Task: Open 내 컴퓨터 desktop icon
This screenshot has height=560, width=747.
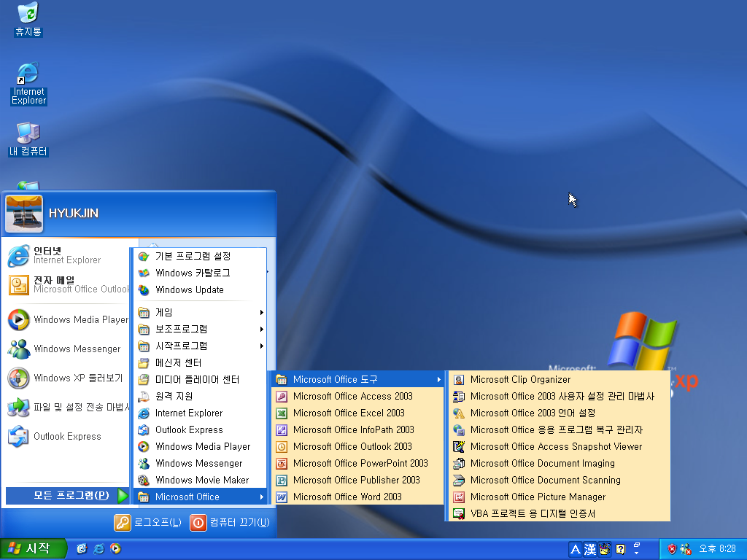Action: pos(28,139)
